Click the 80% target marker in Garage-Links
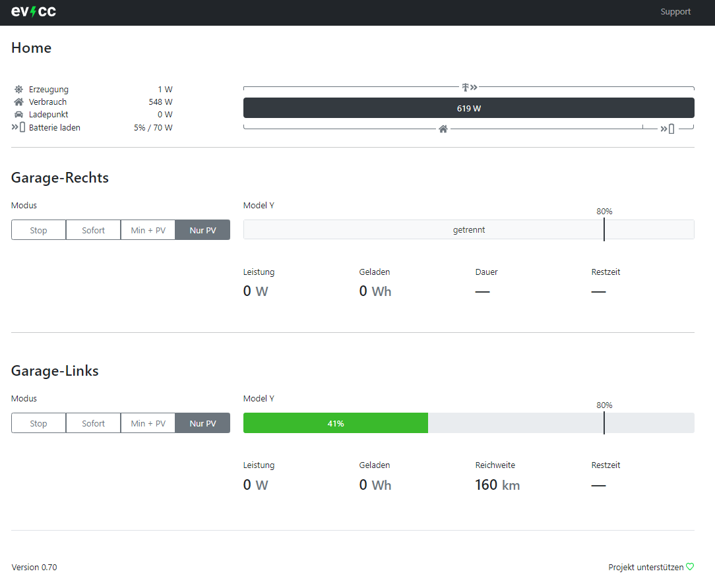 (604, 423)
